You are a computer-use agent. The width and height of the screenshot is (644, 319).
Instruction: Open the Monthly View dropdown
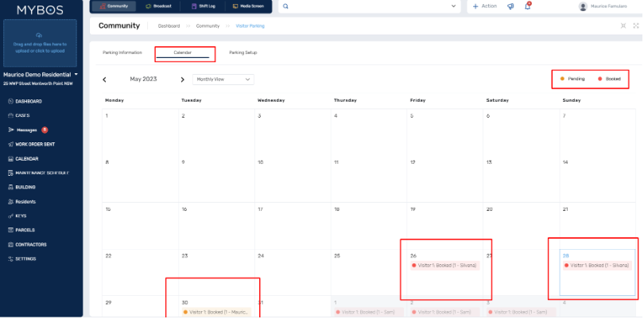click(223, 80)
